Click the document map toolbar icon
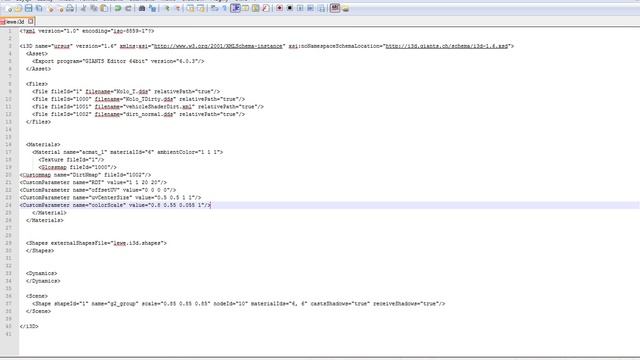This screenshot has height=360, width=640. click(x=256, y=9)
